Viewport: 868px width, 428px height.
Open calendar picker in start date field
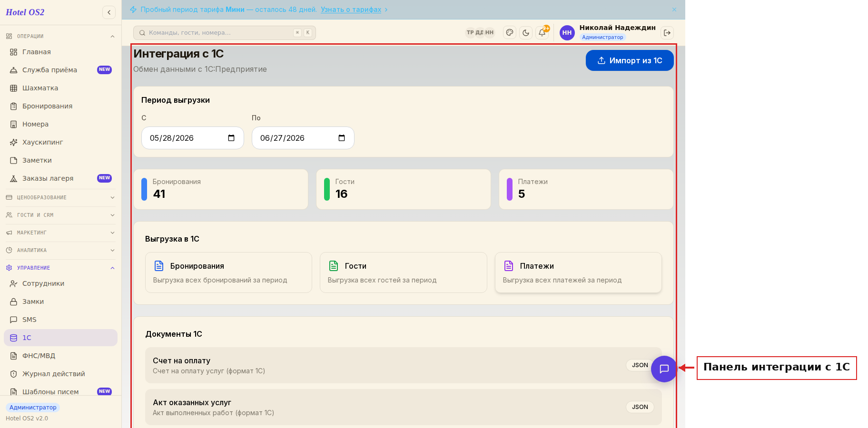pos(231,138)
